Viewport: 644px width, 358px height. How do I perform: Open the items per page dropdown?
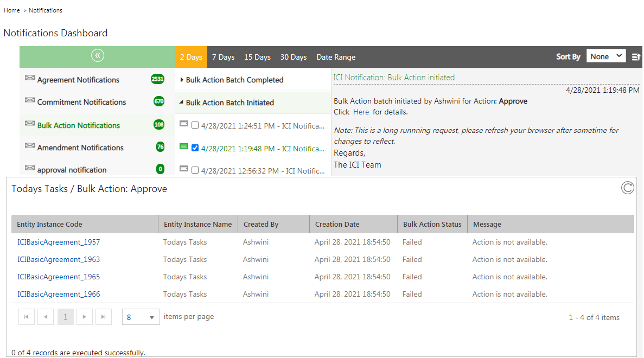(141, 317)
